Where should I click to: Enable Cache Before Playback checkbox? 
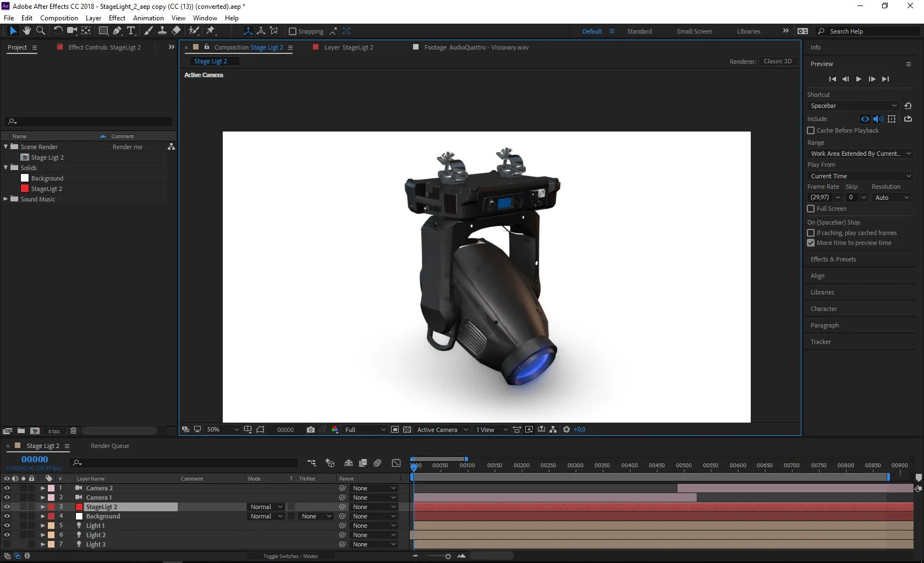coord(811,130)
